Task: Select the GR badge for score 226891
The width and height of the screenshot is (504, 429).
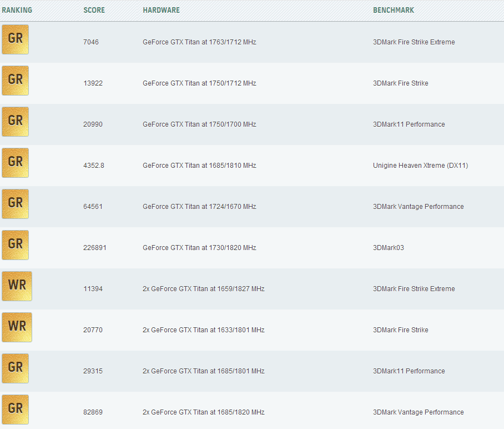Action: pos(15,245)
